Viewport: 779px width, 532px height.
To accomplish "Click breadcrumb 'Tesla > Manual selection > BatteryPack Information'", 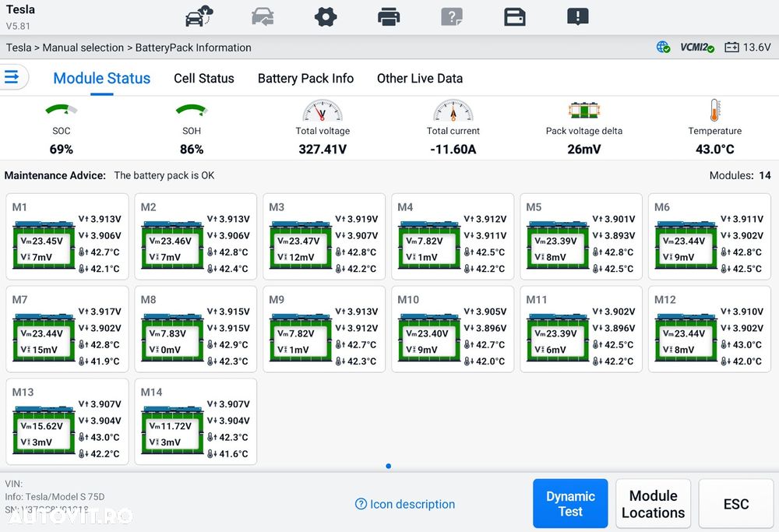I will point(129,48).
